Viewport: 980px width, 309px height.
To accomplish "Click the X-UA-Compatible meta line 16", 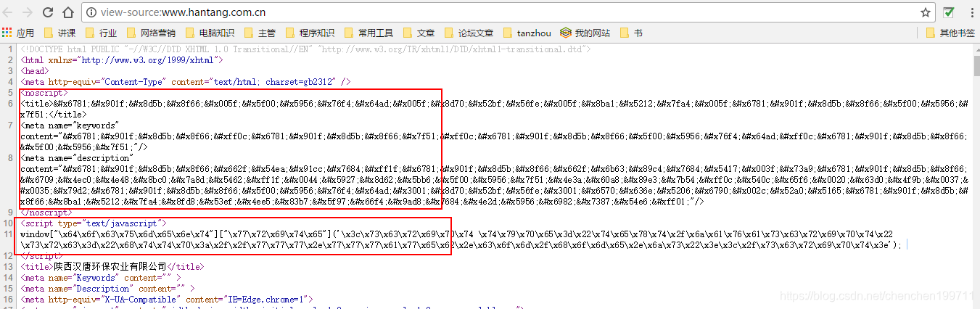I will click(x=166, y=300).
